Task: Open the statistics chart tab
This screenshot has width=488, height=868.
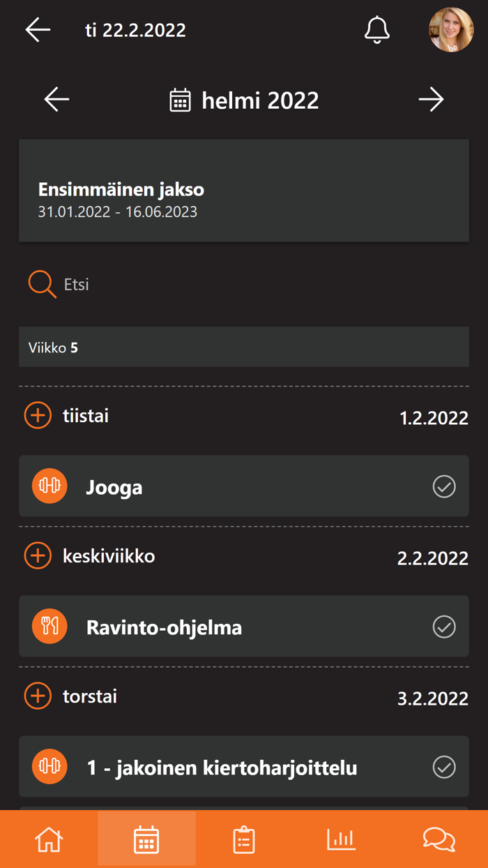Action: coord(342,839)
